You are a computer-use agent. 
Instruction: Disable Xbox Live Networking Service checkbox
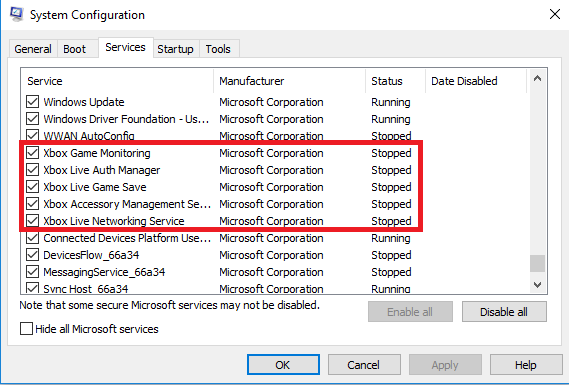coord(33,221)
